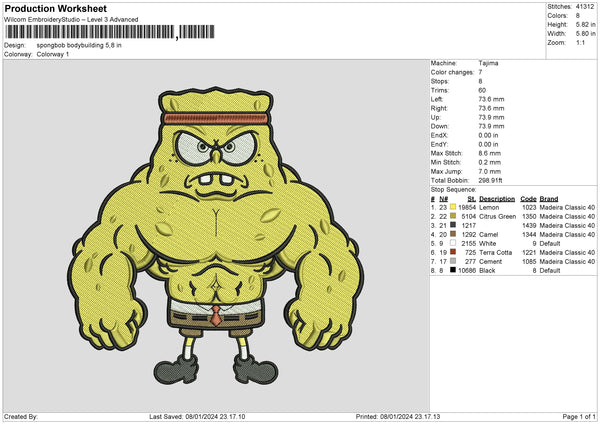Click the barcode under the worksheet title
Viewport: 600px width, 424px height.
click(x=109, y=32)
